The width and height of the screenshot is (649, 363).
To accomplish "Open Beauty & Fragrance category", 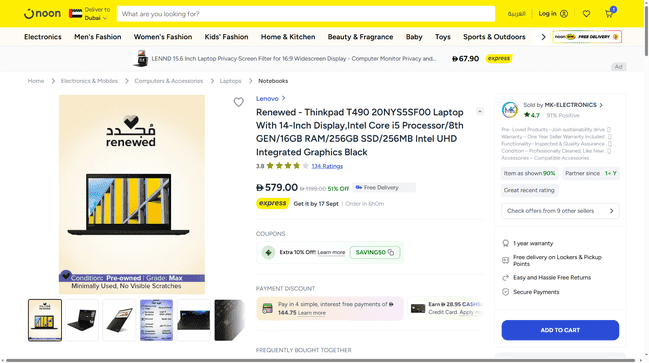I will [x=361, y=37].
